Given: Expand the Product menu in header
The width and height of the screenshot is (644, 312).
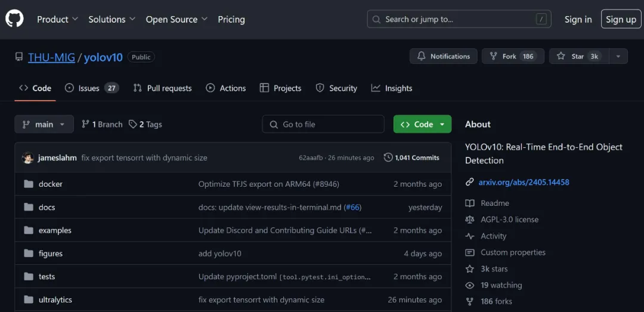Looking at the screenshot, I should click(x=57, y=19).
